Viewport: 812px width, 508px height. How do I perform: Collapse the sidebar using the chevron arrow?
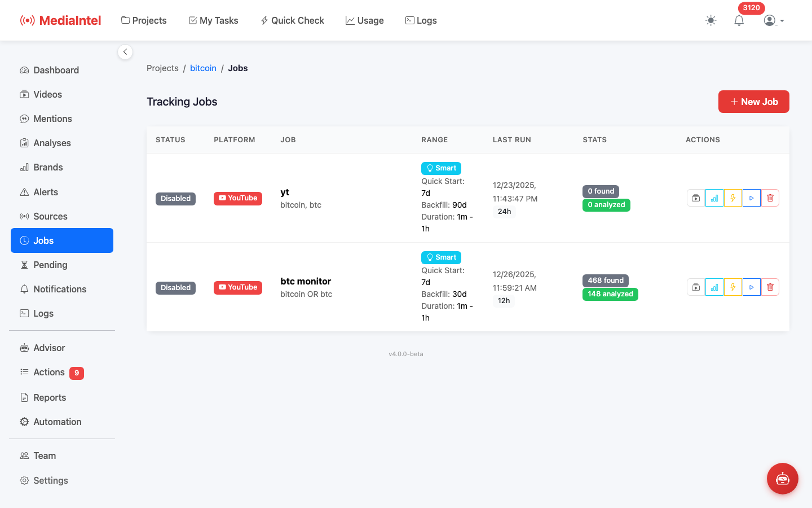125,51
